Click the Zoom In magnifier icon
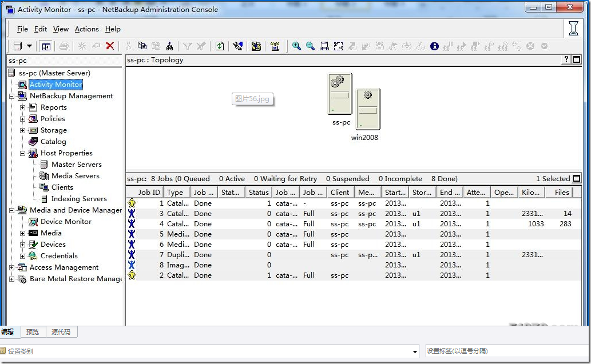The image size is (591, 364). pyautogui.click(x=296, y=46)
